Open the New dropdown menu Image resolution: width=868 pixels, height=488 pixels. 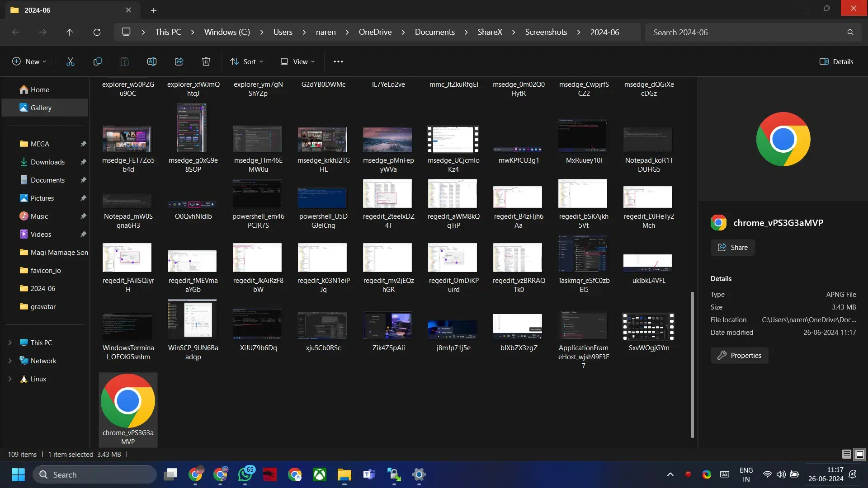(x=29, y=61)
